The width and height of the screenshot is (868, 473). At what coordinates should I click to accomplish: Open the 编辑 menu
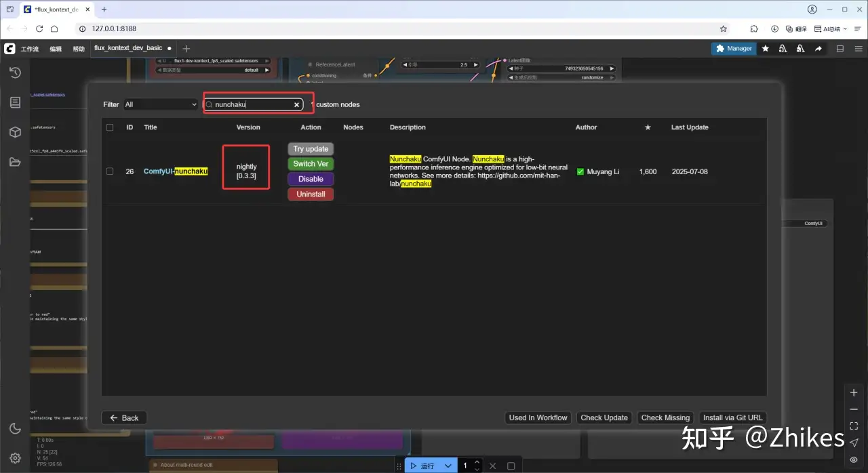[x=56, y=49]
